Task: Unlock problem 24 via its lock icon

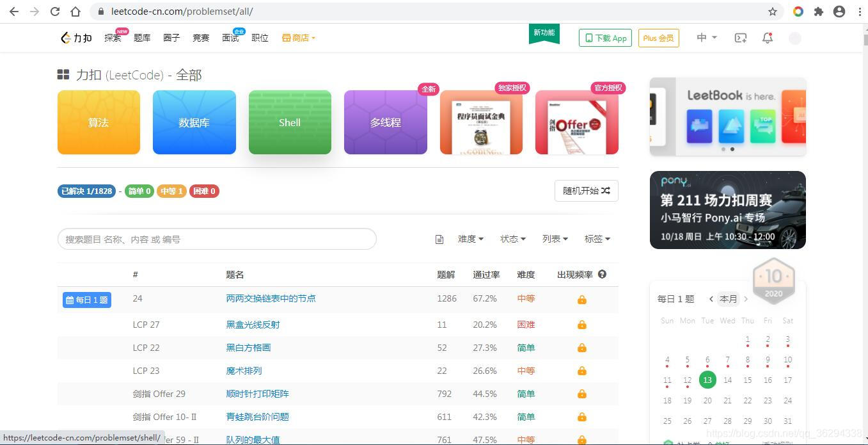Action: [581, 298]
